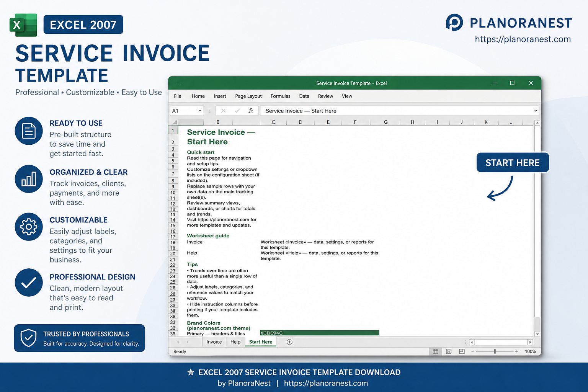Image resolution: width=588 pixels, height=392 pixels.
Task: Click 'Service Invoice — Start Here' title cell
Action: tap(221, 137)
